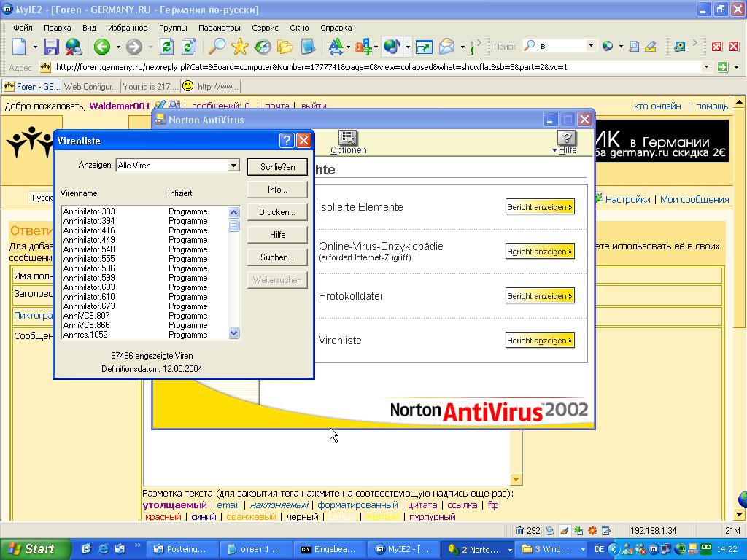
Task: Expand the search field dropdown arrow
Action: pyautogui.click(x=591, y=46)
